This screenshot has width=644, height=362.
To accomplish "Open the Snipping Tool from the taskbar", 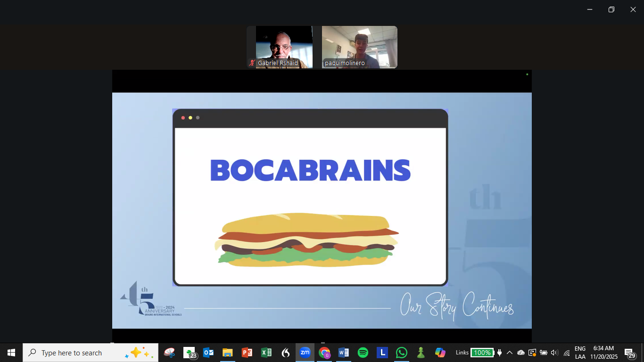I will [x=170, y=353].
